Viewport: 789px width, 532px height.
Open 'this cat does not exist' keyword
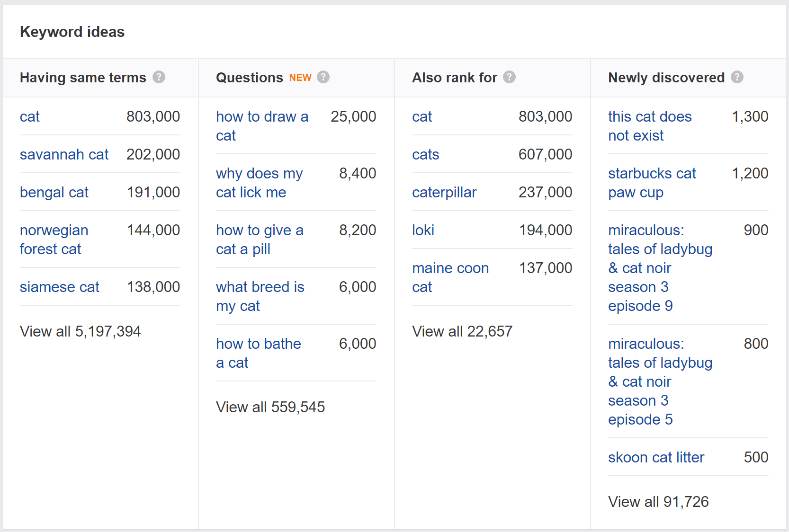coord(649,126)
